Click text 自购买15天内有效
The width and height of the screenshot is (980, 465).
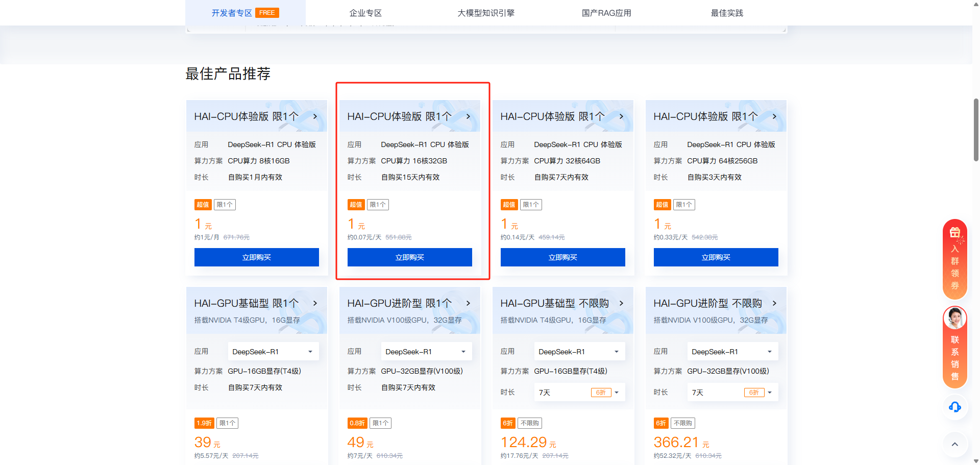coord(410,177)
